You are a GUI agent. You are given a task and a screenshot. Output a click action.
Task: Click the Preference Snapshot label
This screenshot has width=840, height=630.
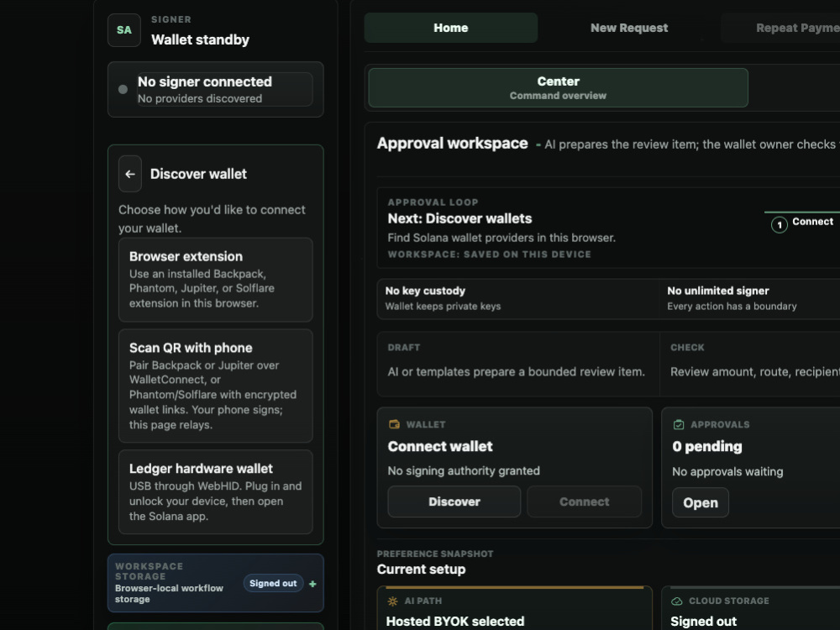[435, 554]
